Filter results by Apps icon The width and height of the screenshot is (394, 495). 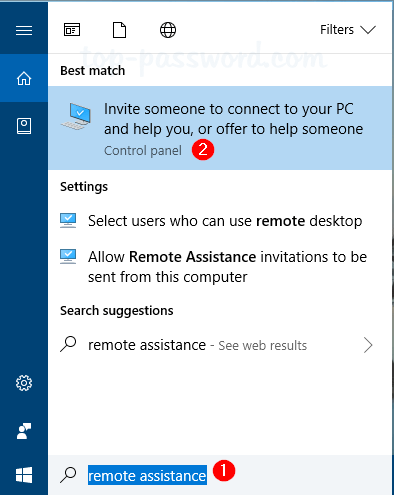click(x=72, y=30)
